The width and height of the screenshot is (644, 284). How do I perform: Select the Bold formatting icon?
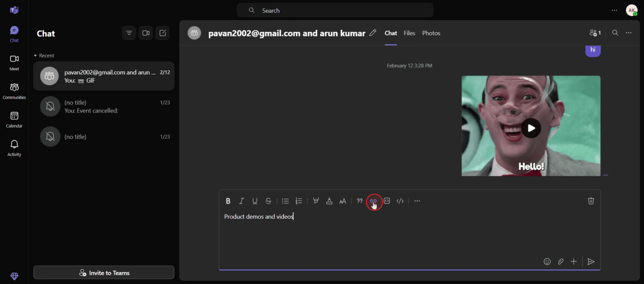pos(228,201)
